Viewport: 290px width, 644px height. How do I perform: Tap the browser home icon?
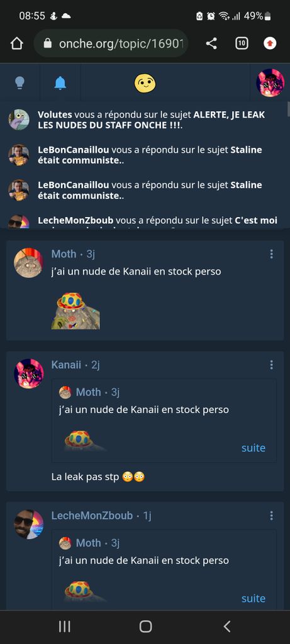pyautogui.click(x=16, y=43)
